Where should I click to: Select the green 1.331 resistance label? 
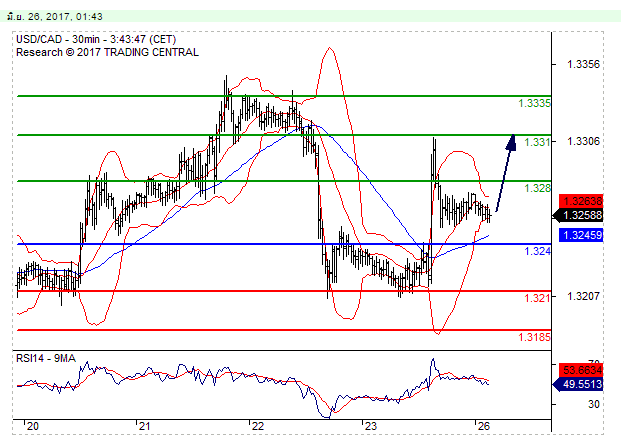pos(537,142)
